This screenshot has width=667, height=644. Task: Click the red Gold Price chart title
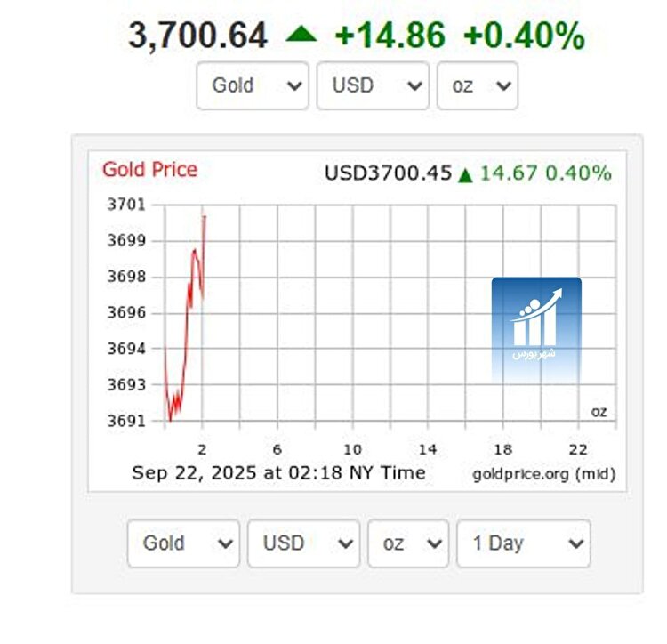[x=150, y=169]
